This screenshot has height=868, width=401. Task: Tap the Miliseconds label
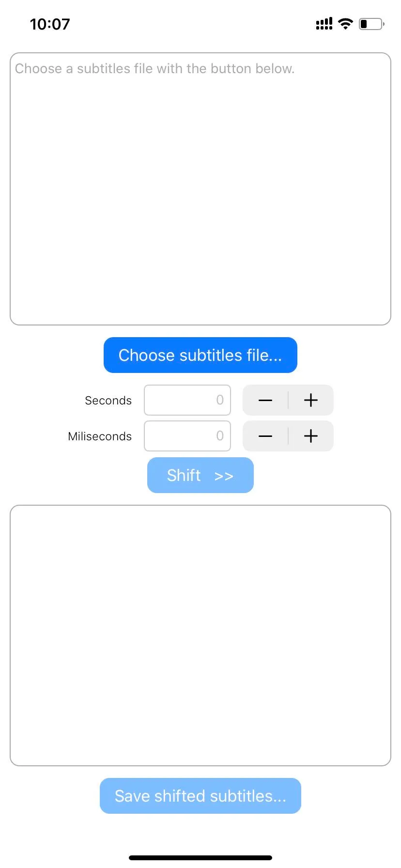tap(100, 436)
